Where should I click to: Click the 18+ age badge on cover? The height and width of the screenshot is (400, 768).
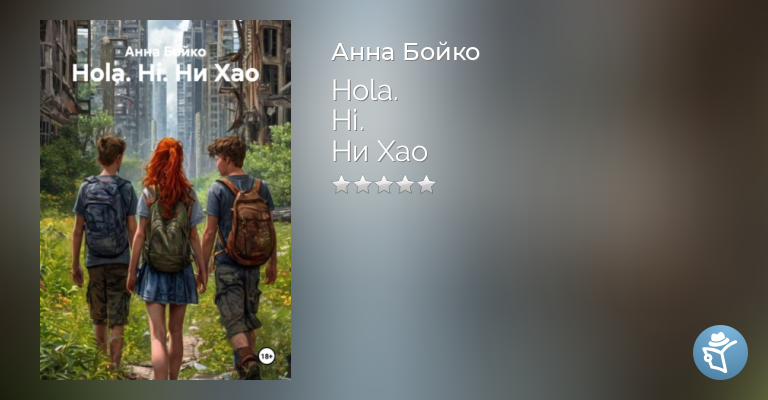pos(266,356)
